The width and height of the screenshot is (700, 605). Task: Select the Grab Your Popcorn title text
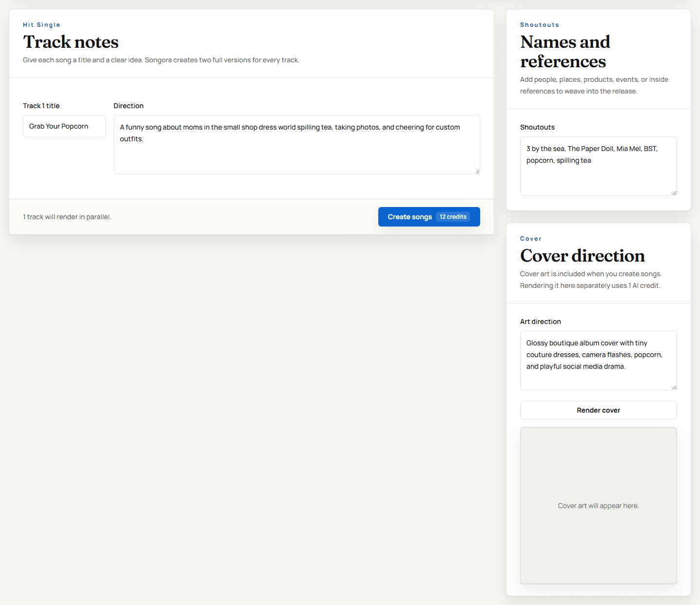[x=58, y=126]
